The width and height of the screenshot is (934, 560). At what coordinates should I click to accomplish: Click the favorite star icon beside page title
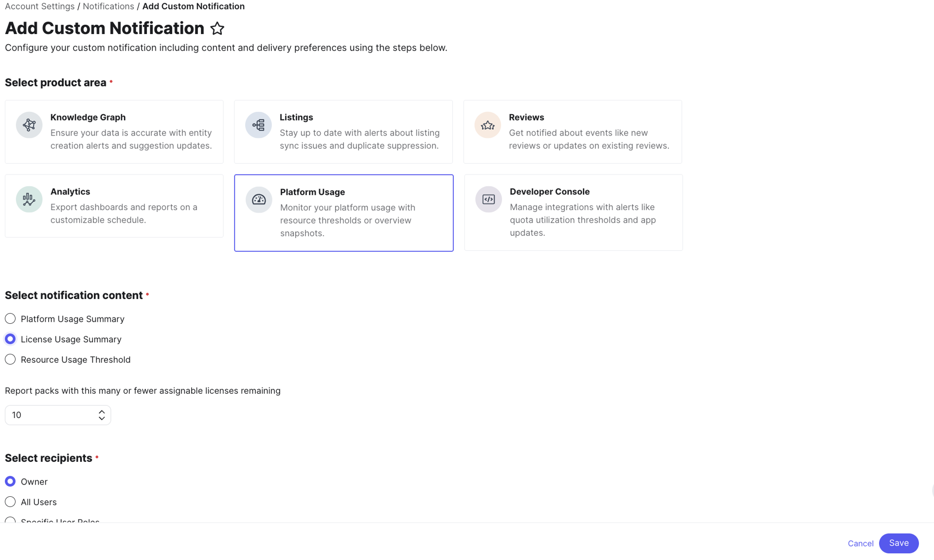(217, 29)
